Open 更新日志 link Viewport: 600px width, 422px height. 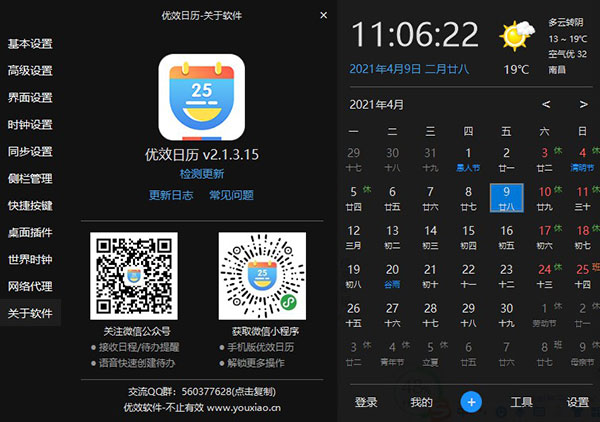(171, 195)
